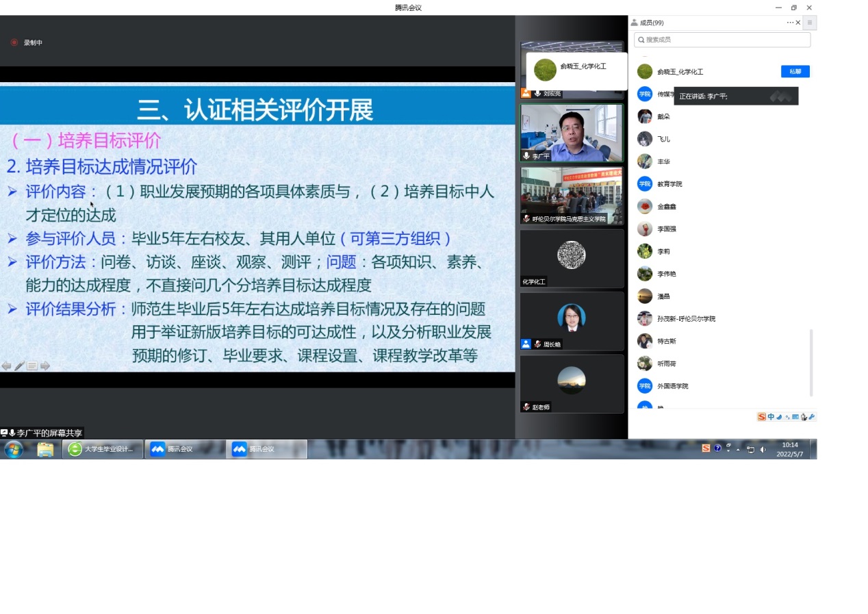
Task: Click the blue help question mark tray icon
Action: (717, 448)
